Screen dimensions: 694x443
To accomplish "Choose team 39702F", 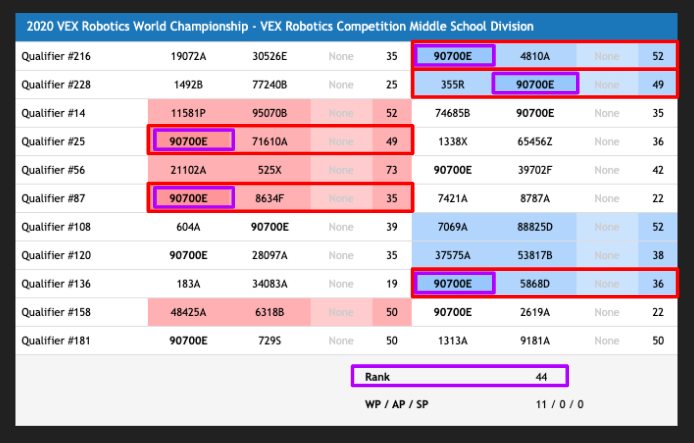I will pyautogui.click(x=535, y=170).
